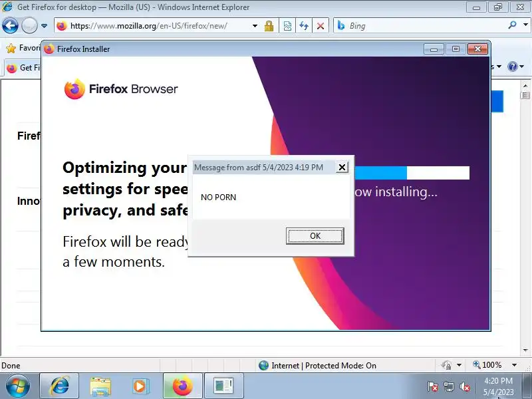Click the mozilla.org URL address field
532x399 pixels.
(x=153, y=26)
